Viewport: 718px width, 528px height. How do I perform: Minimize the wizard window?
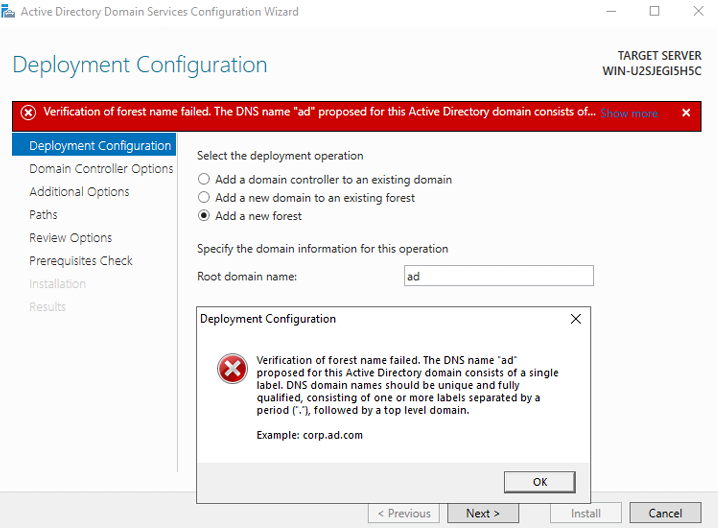pos(611,11)
